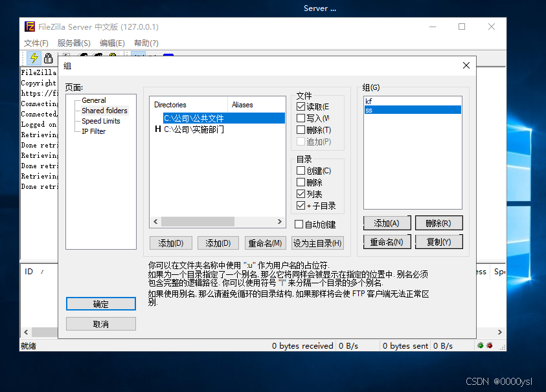Close the 组 dialog

coord(466,65)
